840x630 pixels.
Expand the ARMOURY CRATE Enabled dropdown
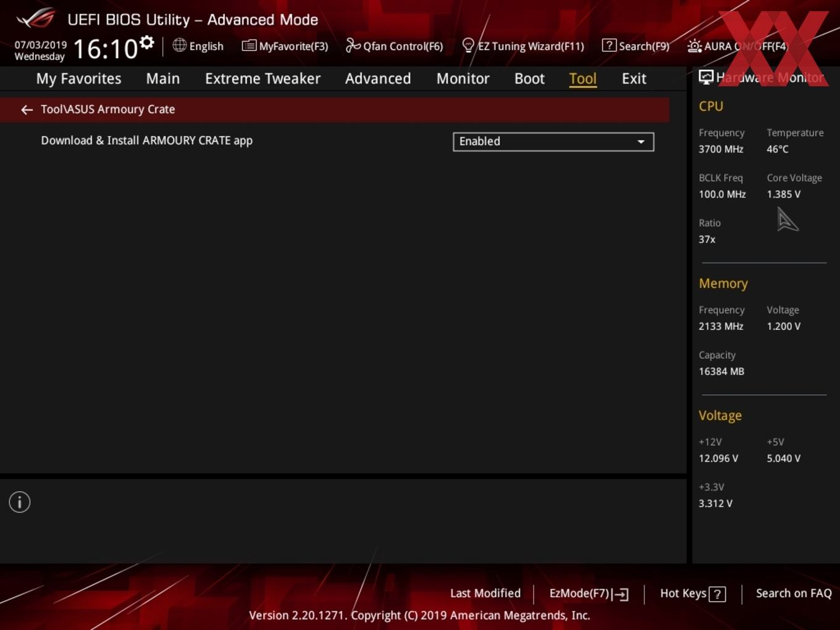(553, 141)
